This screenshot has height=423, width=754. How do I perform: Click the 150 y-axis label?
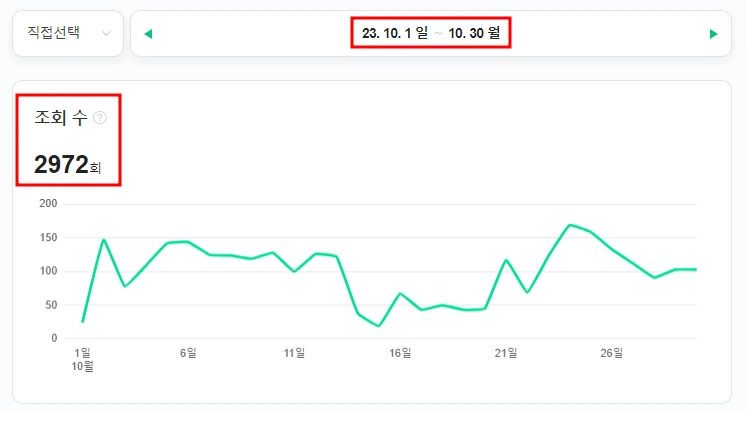(48, 237)
